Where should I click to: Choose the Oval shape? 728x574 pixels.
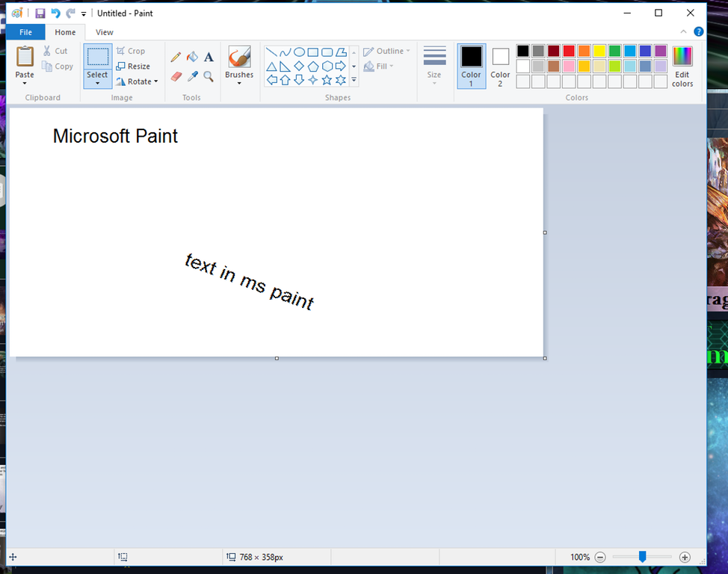[300, 52]
